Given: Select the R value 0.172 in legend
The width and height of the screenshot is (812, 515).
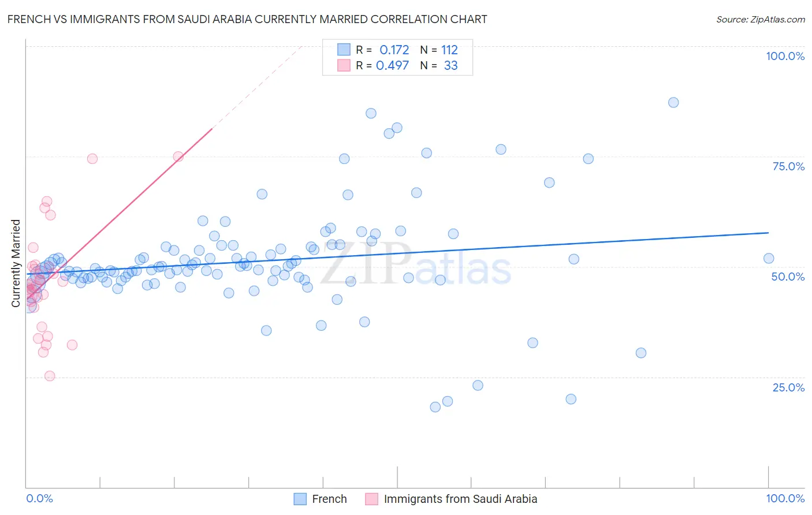Looking at the screenshot, I should [394, 50].
